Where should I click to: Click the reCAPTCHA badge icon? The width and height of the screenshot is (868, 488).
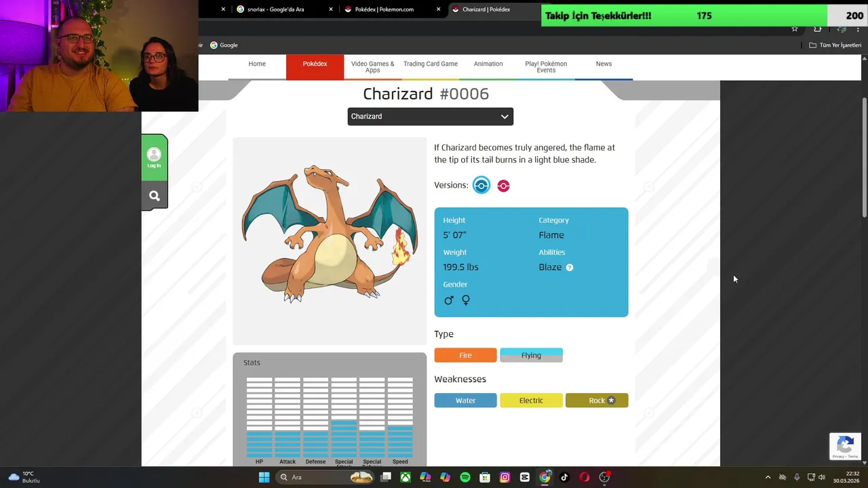pos(845,446)
